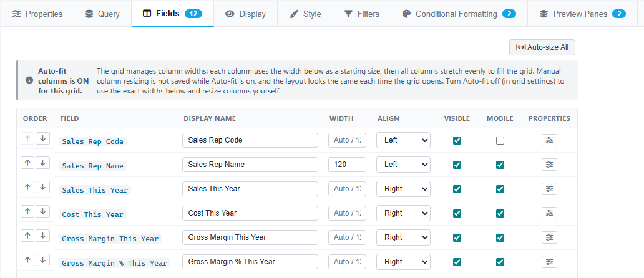Open properties for Cost This Year field
The image size is (644, 278).
[549, 213]
